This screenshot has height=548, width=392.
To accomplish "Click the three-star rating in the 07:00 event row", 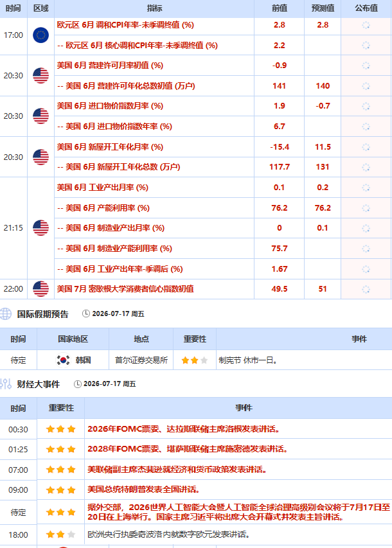I will (61, 470).
